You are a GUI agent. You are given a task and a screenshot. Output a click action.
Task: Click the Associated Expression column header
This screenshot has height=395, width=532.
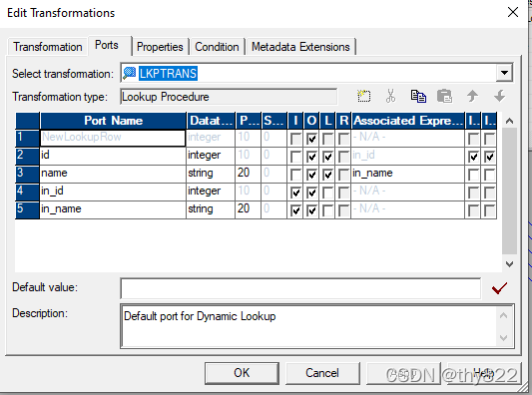point(408,121)
